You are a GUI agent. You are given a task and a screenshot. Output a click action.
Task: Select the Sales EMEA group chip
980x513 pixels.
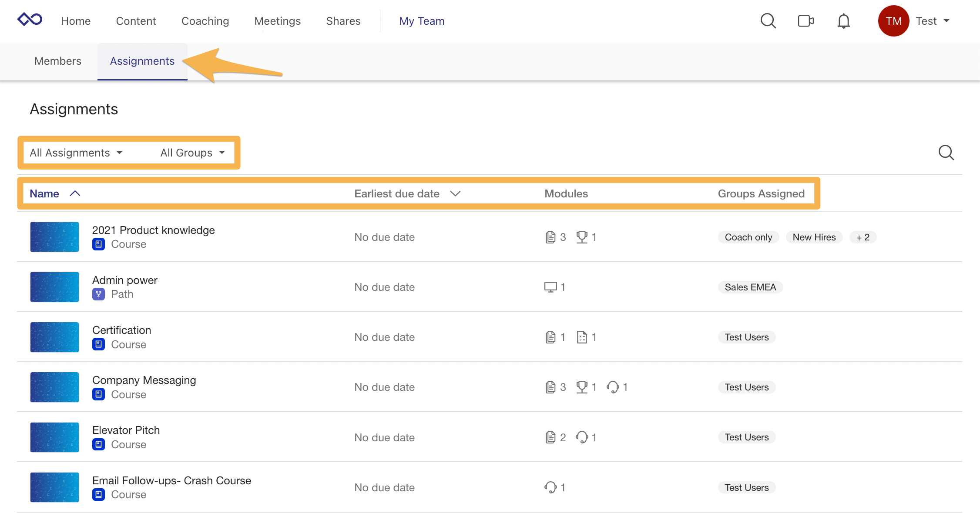click(750, 287)
